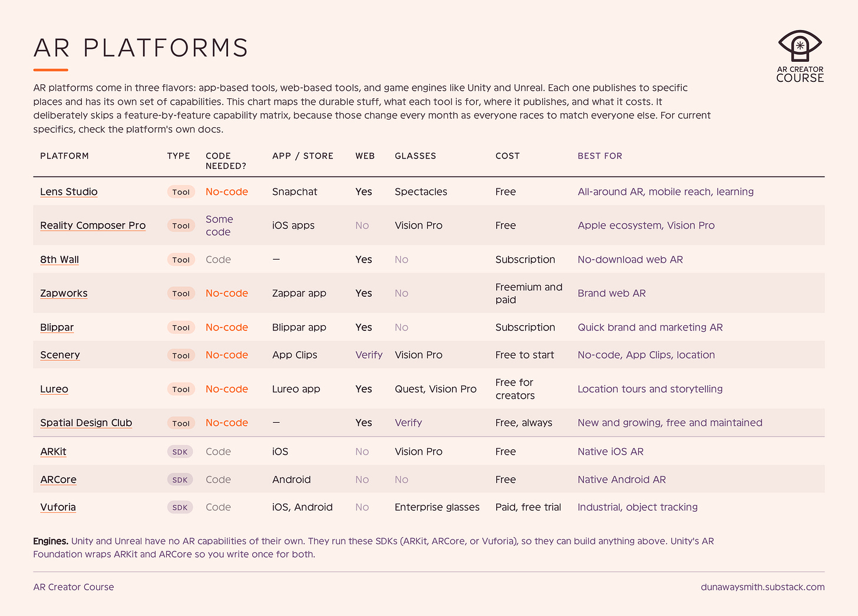
Task: Open the Lens Studio link
Action: pyautogui.click(x=69, y=192)
